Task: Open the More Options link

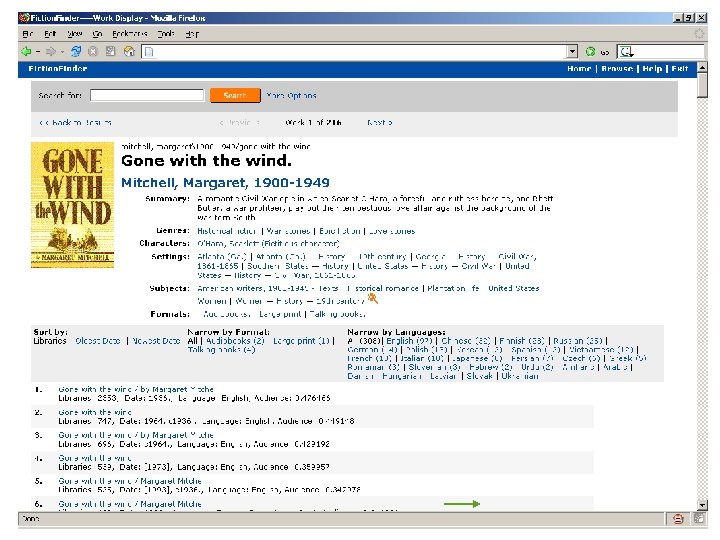Action: 292,96
